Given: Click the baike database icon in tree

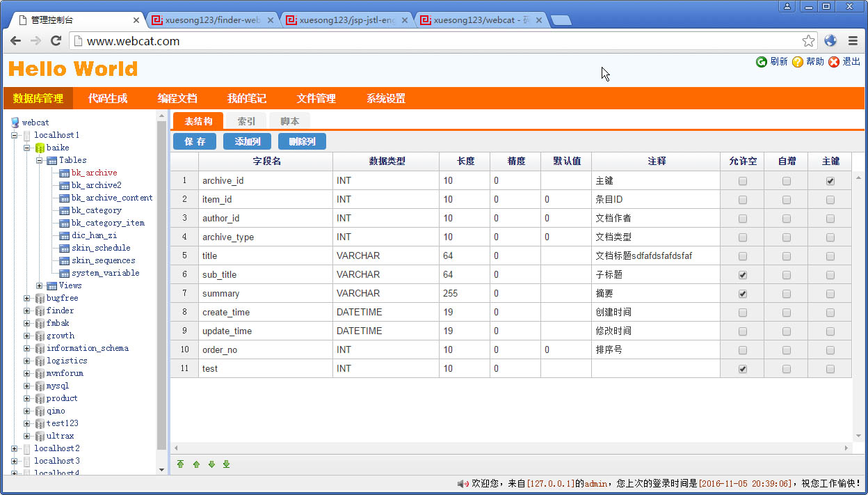Looking at the screenshot, I should pos(40,148).
